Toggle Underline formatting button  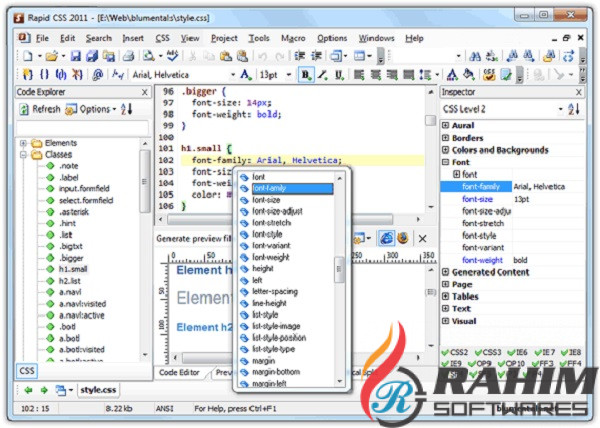[339, 75]
